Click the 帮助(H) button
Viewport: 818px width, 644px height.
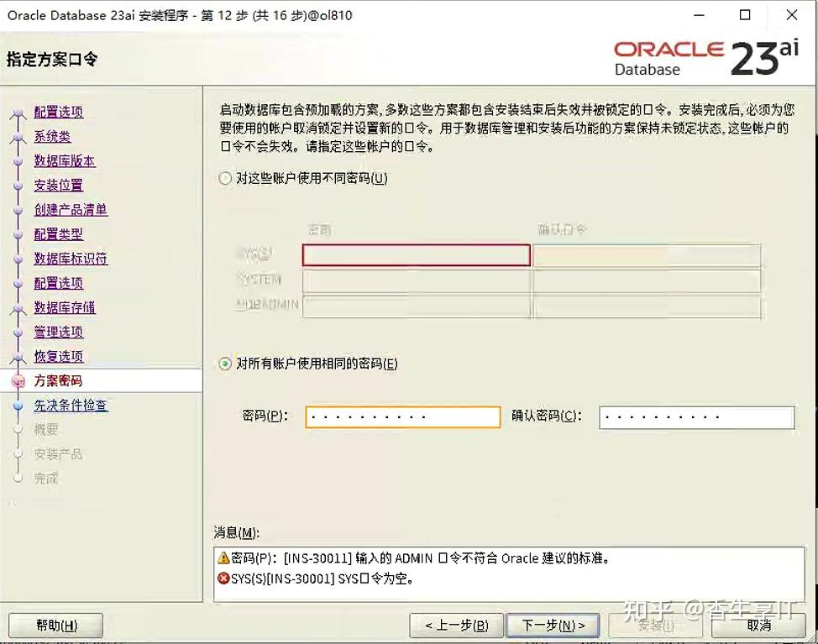click(x=55, y=625)
